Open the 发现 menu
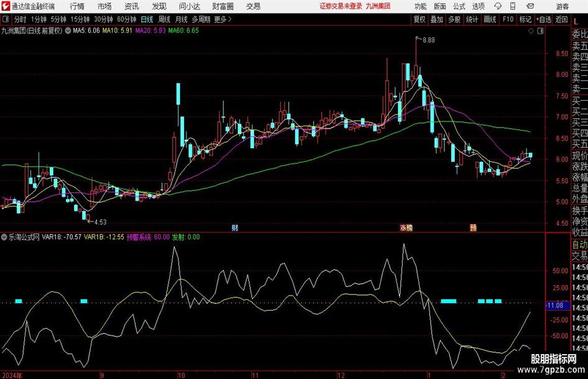This screenshot has height=379, width=588. pyautogui.click(x=159, y=6)
